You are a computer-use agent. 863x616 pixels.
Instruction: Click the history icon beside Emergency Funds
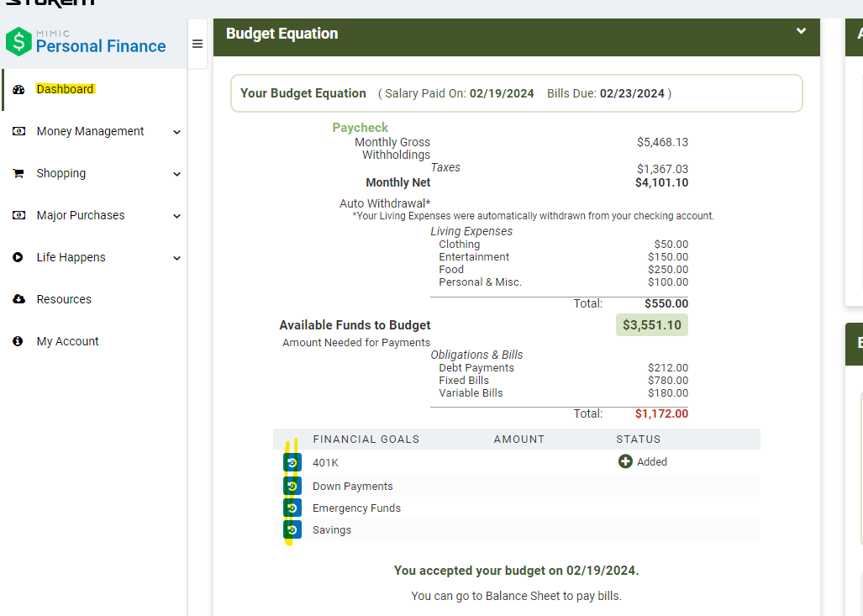coord(292,508)
